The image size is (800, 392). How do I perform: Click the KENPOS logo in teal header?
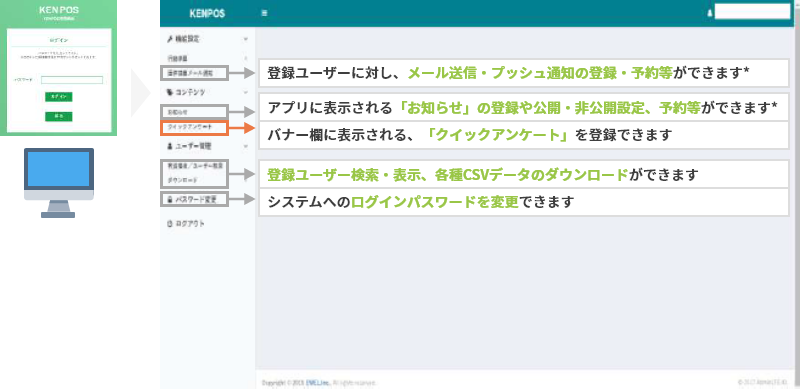(207, 14)
